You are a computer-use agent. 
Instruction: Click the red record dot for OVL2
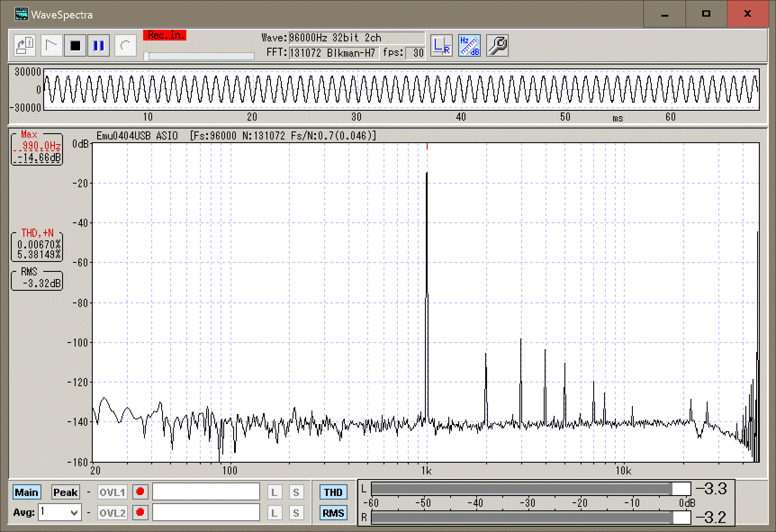[140, 512]
